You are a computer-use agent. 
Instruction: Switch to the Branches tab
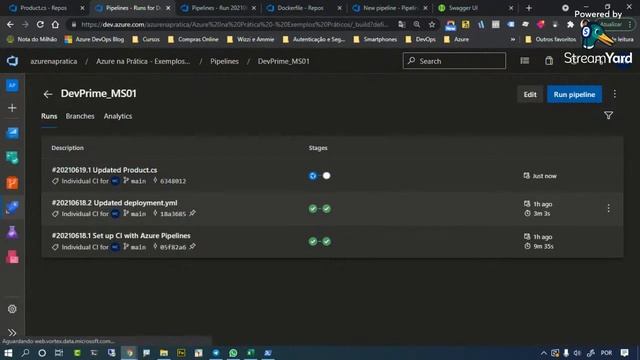click(x=80, y=116)
